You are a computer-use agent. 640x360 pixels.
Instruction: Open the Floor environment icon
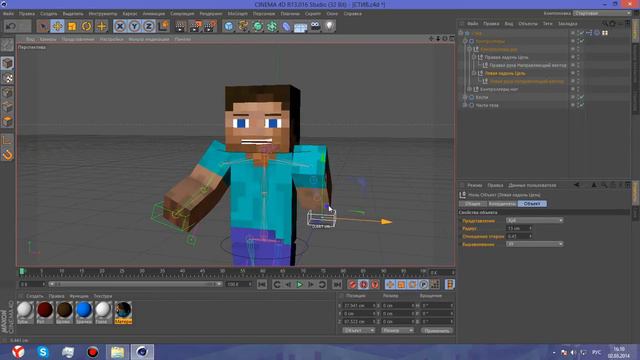click(x=301, y=27)
